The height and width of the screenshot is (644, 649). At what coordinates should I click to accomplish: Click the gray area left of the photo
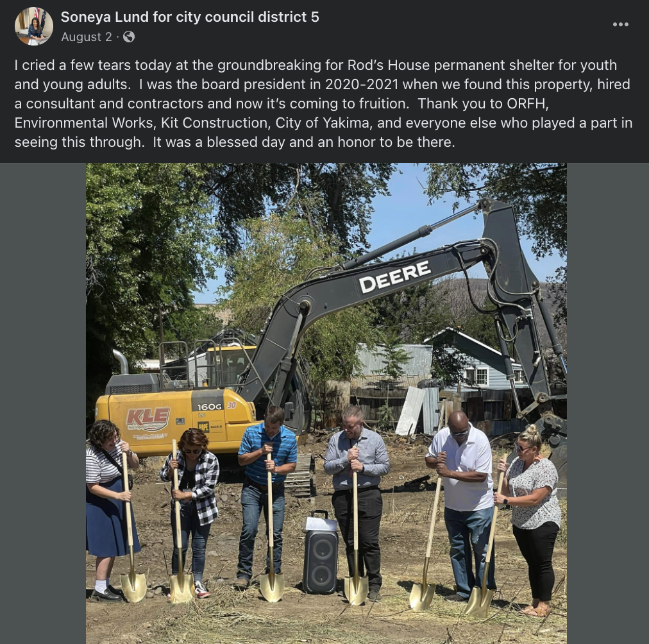tap(43, 403)
